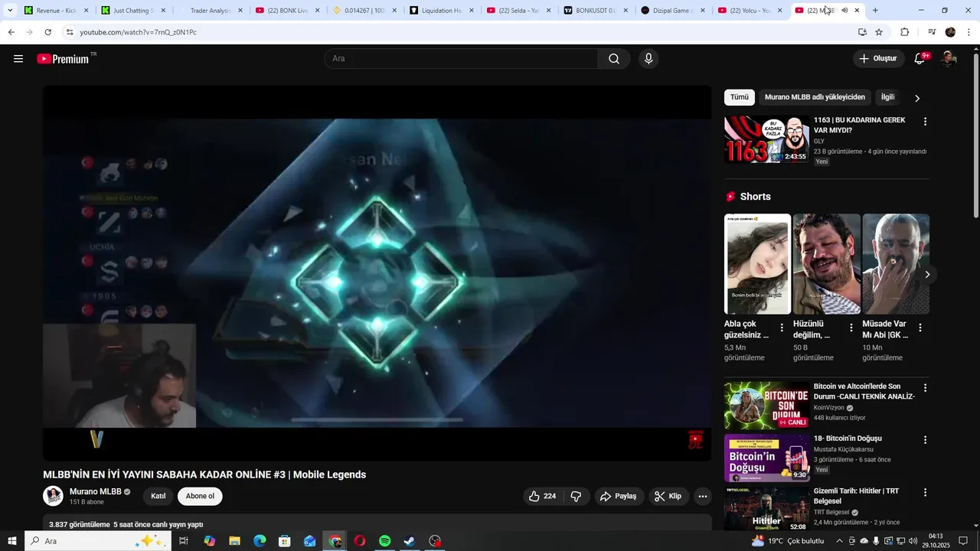The image size is (980, 551).
Task: Mute the current tab's audio icon
Action: 844,11
